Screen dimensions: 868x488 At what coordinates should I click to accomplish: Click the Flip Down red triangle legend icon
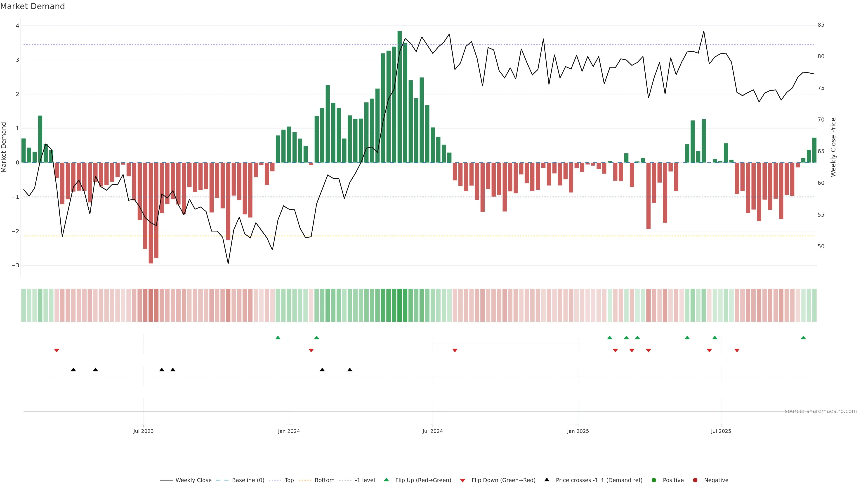click(463, 480)
